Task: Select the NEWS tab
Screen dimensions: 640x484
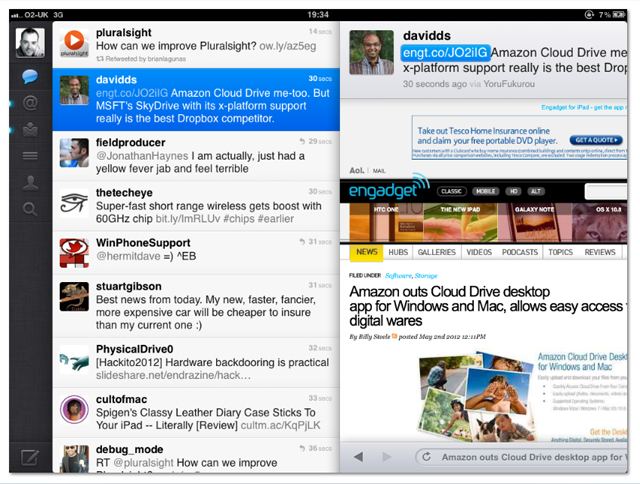Action: point(367,252)
